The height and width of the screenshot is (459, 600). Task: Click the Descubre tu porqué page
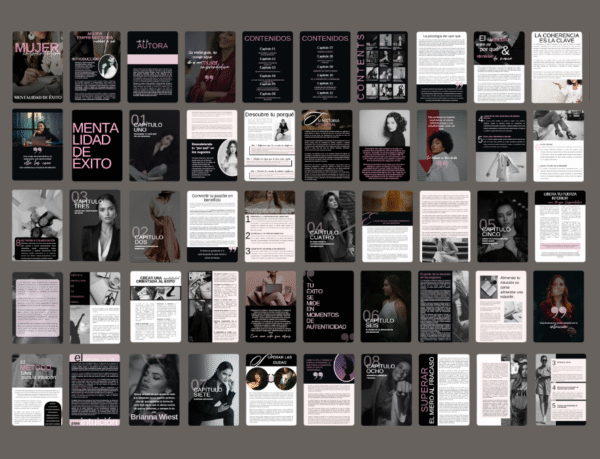click(x=269, y=146)
